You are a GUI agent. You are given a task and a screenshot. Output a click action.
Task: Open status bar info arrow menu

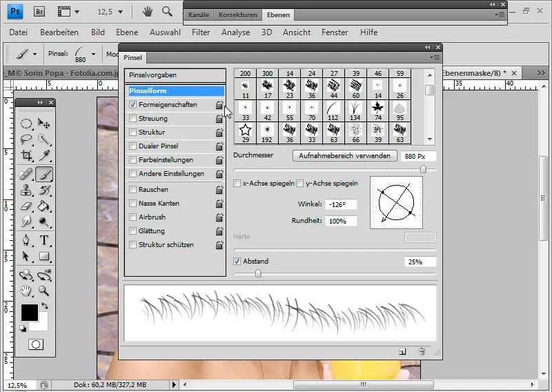[175, 384]
